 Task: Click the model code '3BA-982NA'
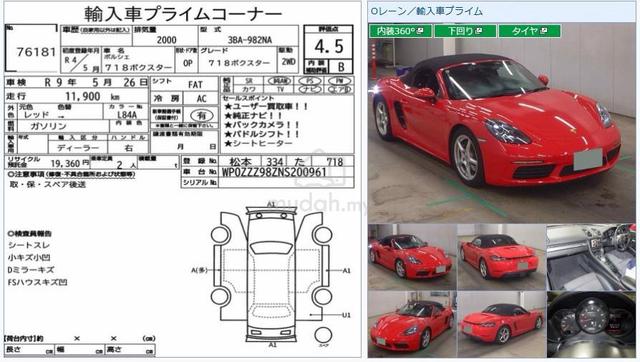[x=249, y=40]
